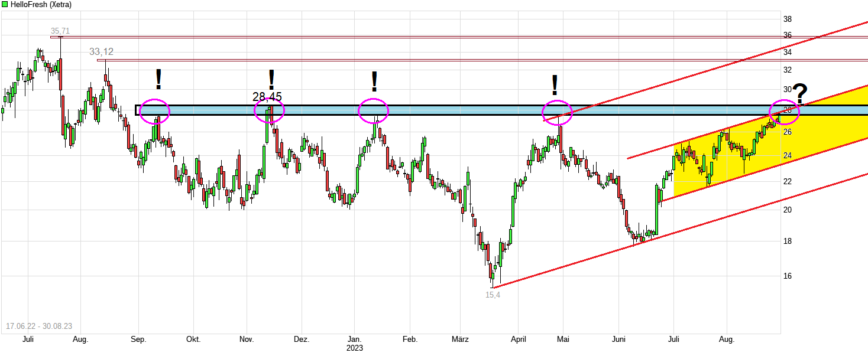Screen dimensions: 868x359
Task: Click the 38 value on price axis
Action: [x=788, y=19]
